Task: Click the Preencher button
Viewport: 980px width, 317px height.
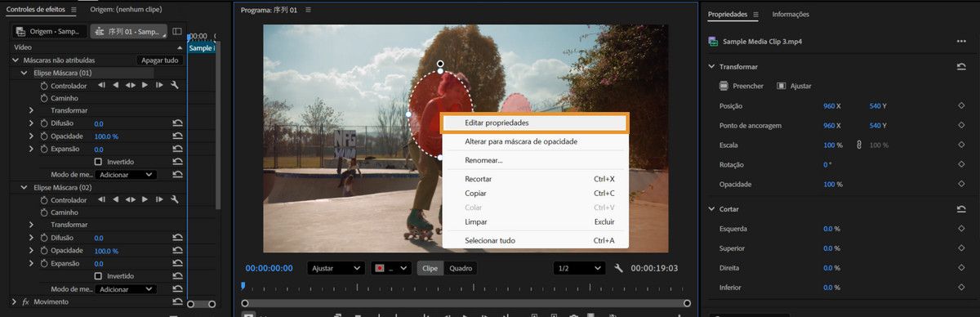Action: click(x=742, y=86)
